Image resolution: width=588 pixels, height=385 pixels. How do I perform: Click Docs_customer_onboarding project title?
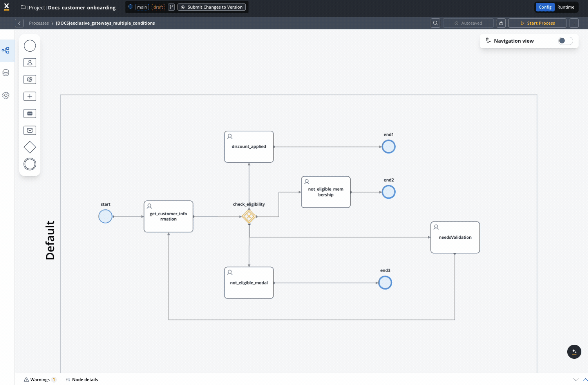[81, 7]
